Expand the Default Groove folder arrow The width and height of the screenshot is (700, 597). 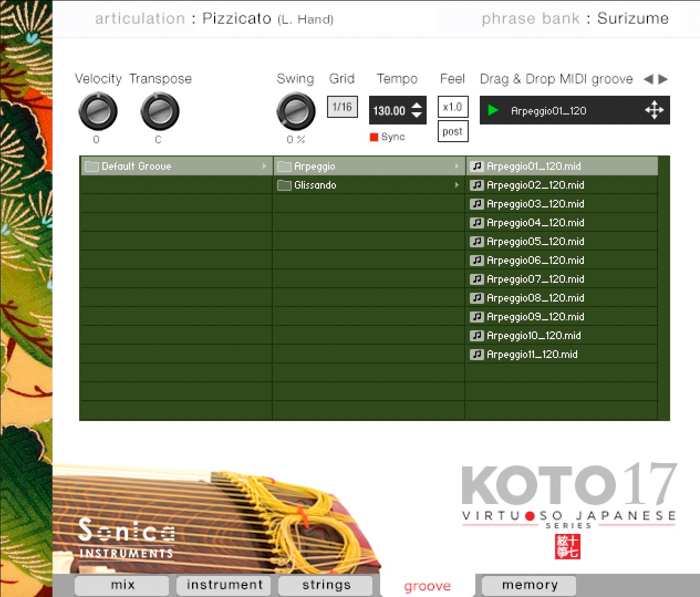[264, 166]
